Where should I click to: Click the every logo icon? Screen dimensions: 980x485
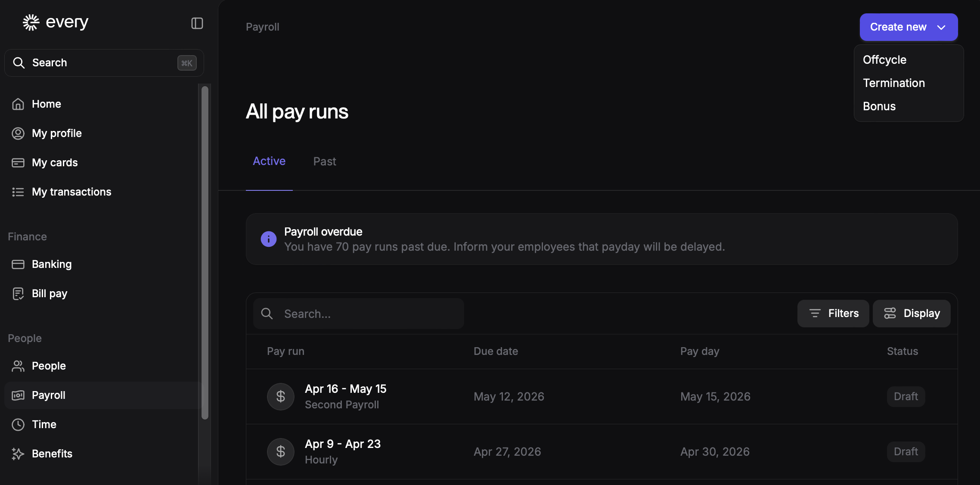pos(31,22)
